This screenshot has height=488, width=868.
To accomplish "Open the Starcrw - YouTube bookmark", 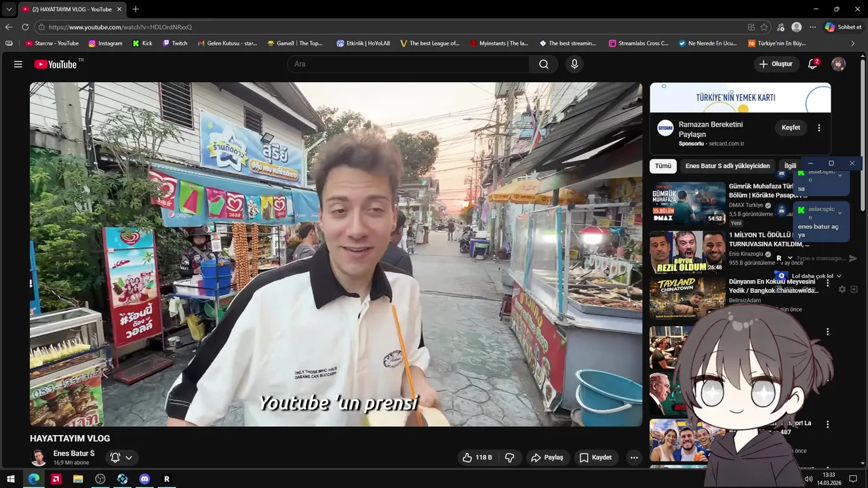I will point(52,43).
